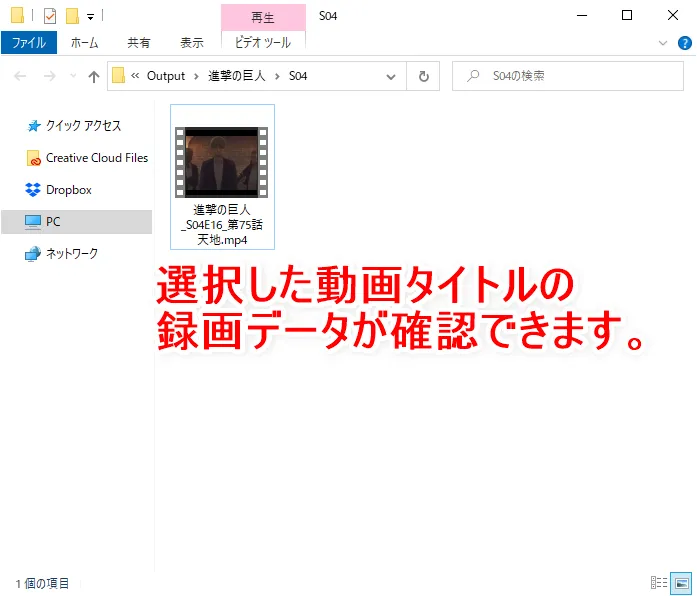The height and width of the screenshot is (596, 697).
Task: Open the Help question mark icon
Action: pos(685,43)
